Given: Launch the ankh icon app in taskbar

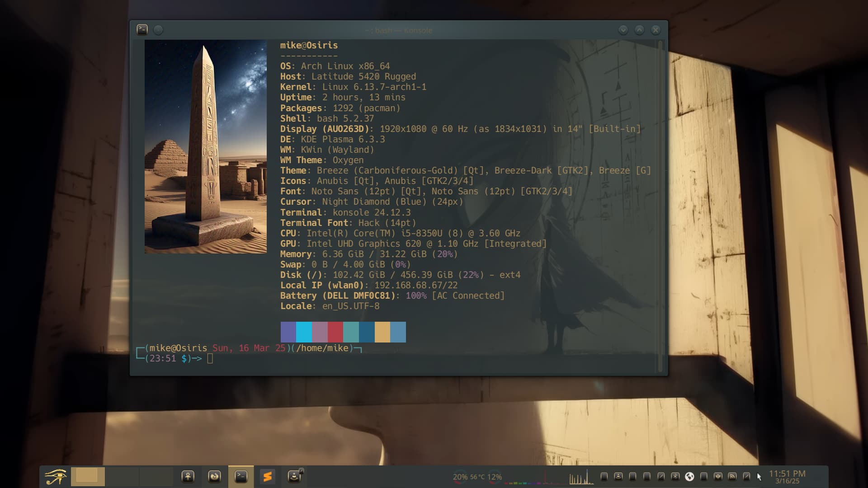Looking at the screenshot, I should (188, 476).
